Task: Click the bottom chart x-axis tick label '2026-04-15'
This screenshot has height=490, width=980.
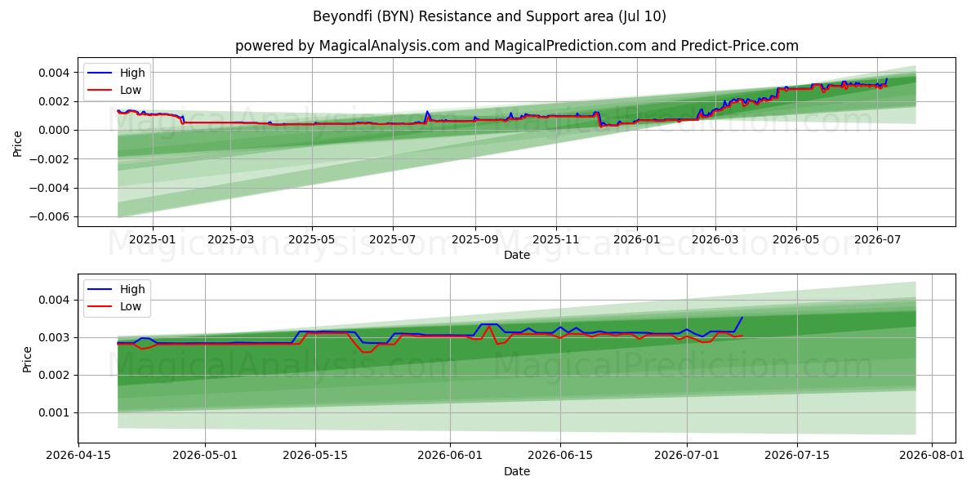Action: coord(78,456)
